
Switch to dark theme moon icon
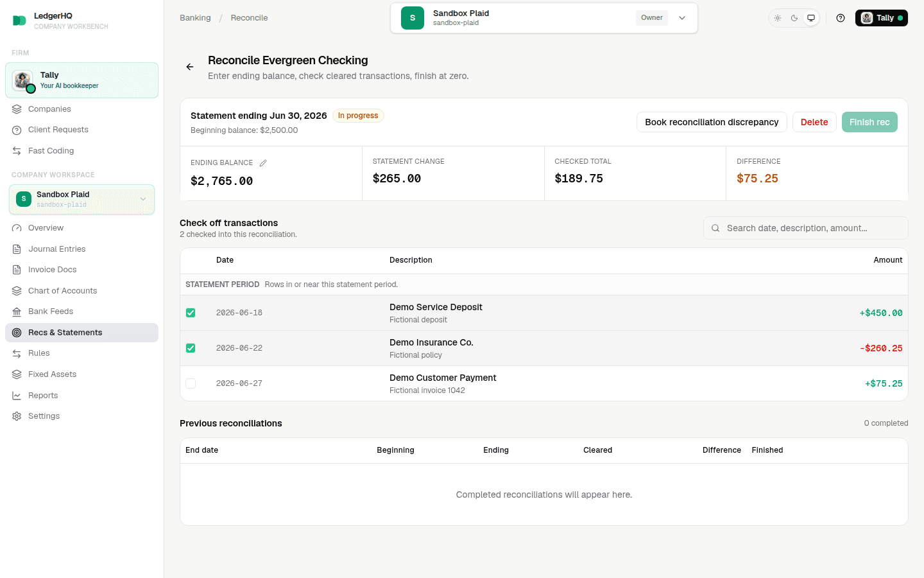tap(794, 18)
